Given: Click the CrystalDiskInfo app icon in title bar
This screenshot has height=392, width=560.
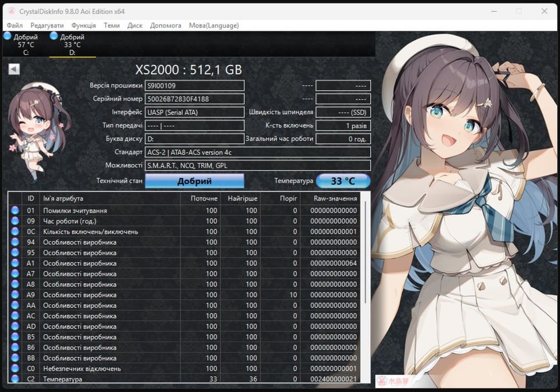Looking at the screenshot, I should tap(11, 11).
